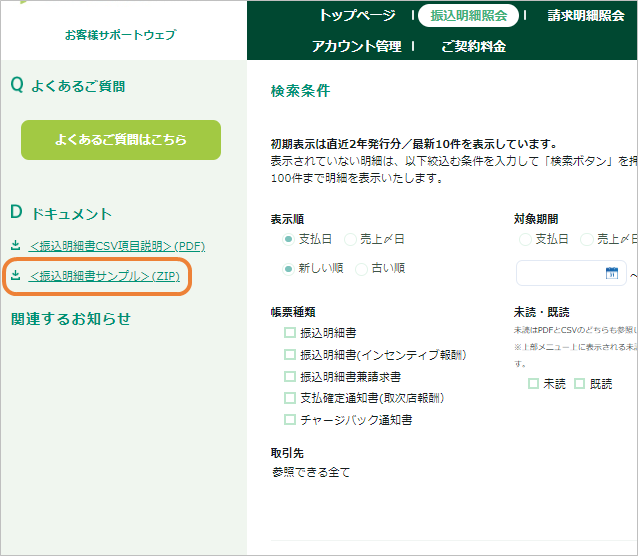Tick the 既読 checkbox
Screen dimensions: 638x556
tap(579, 383)
